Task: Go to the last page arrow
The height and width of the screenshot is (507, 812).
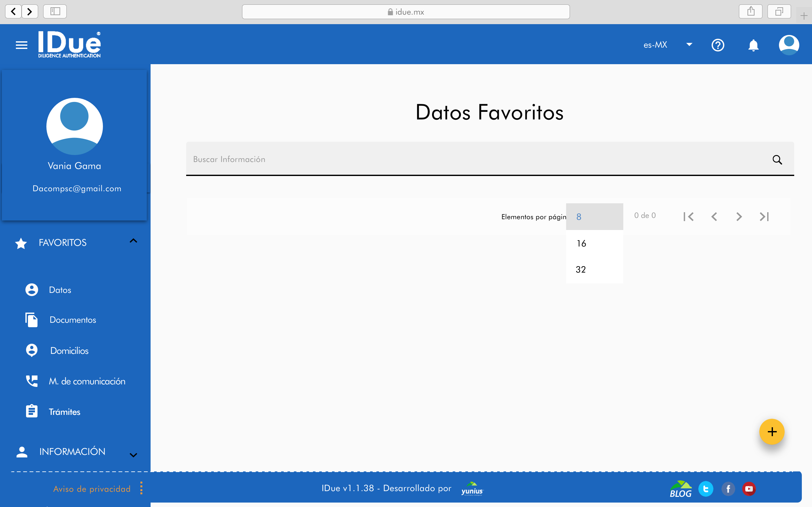Action: click(764, 217)
